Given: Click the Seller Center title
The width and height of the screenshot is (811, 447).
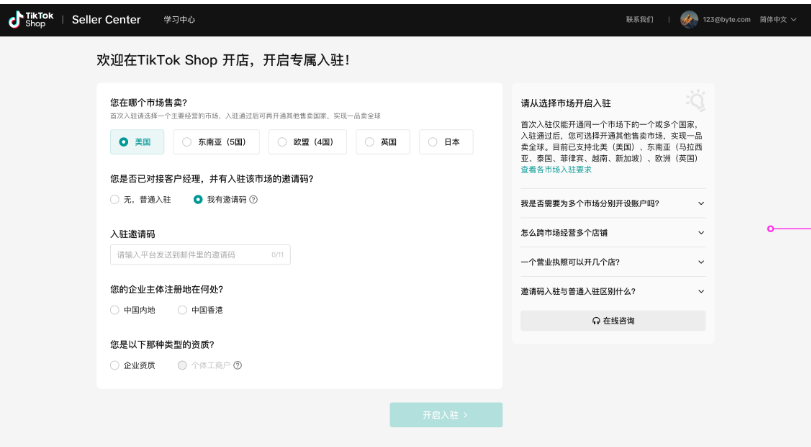Looking at the screenshot, I should point(106,20).
